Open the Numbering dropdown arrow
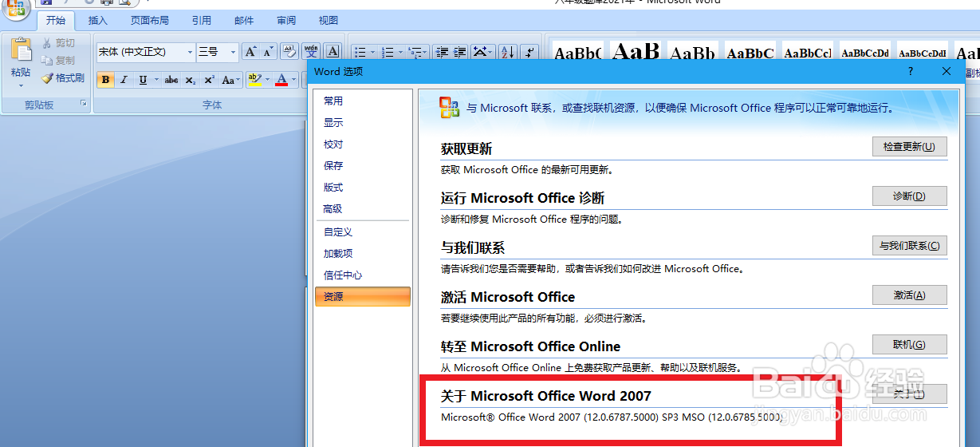Viewport: 980px width, 447px height. click(400, 52)
